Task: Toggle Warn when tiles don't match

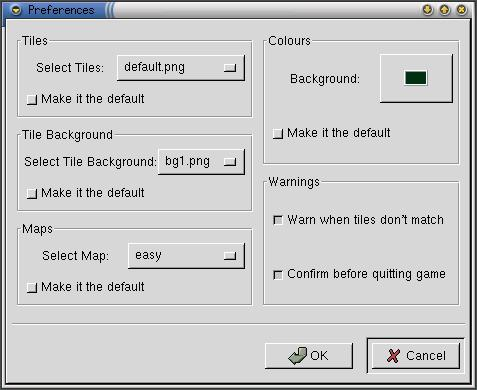Action: click(x=278, y=220)
